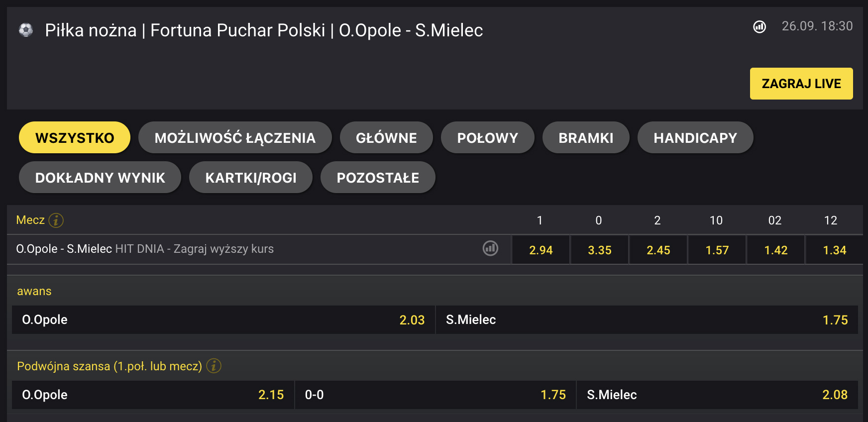Click the info icon beside Mecz
The height and width of the screenshot is (422, 868).
click(56, 220)
